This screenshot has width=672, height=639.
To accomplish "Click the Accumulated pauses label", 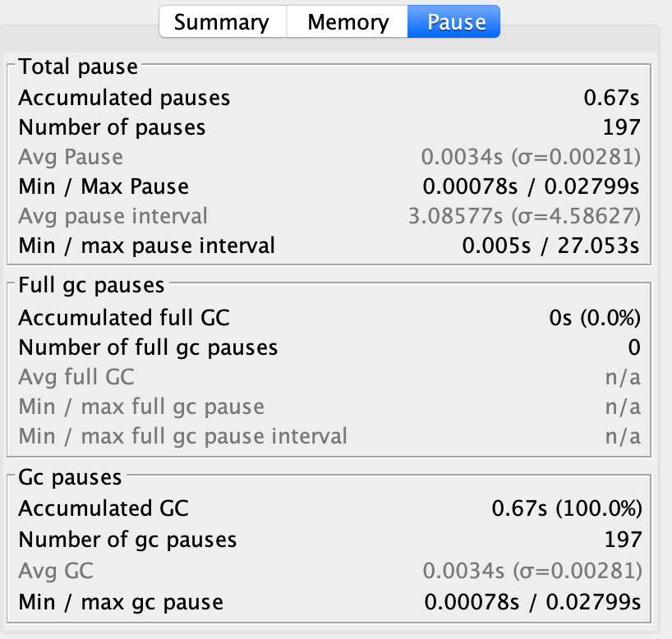I will [x=124, y=98].
